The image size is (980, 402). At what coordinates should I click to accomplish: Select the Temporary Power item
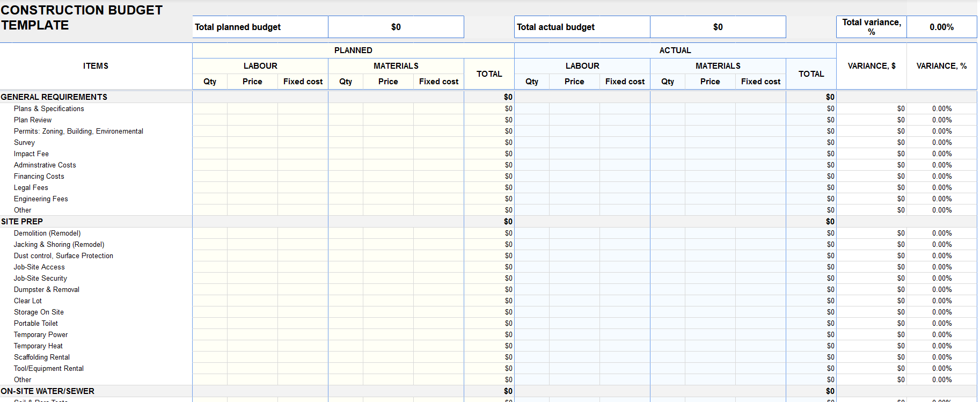[41, 334]
